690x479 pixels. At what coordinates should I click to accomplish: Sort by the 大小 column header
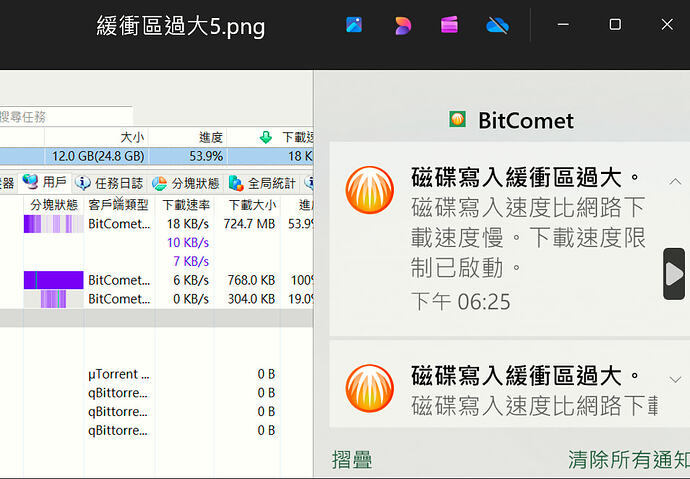(96, 137)
